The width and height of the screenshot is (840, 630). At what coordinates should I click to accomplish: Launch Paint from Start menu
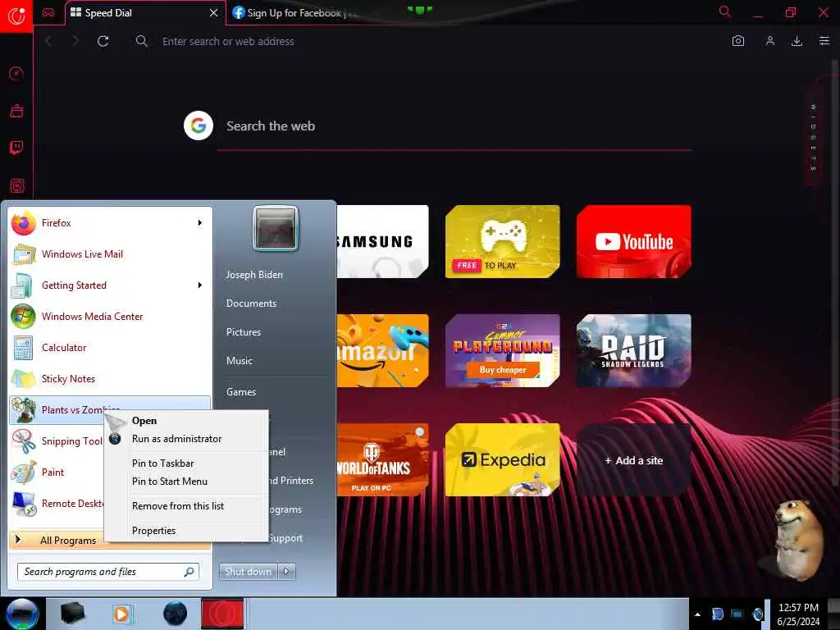click(57, 472)
